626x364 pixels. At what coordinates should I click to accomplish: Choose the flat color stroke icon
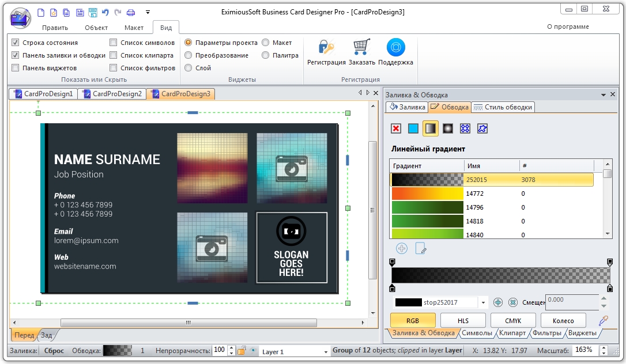click(413, 128)
